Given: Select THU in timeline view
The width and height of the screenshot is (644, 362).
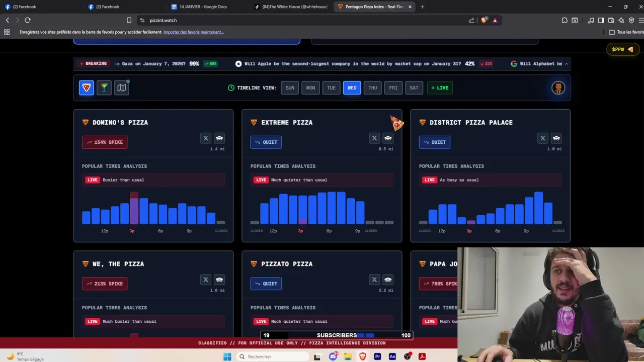Looking at the screenshot, I should tap(372, 87).
